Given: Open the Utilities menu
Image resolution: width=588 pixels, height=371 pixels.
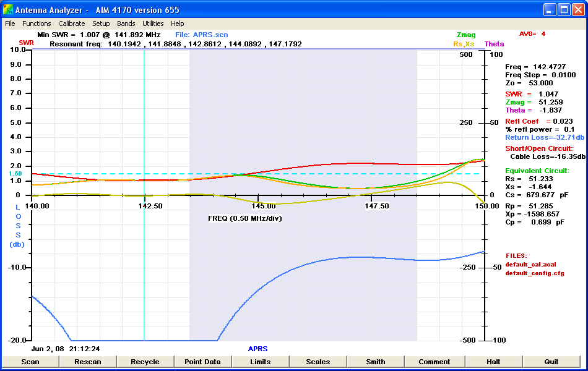Looking at the screenshot, I should [x=153, y=23].
